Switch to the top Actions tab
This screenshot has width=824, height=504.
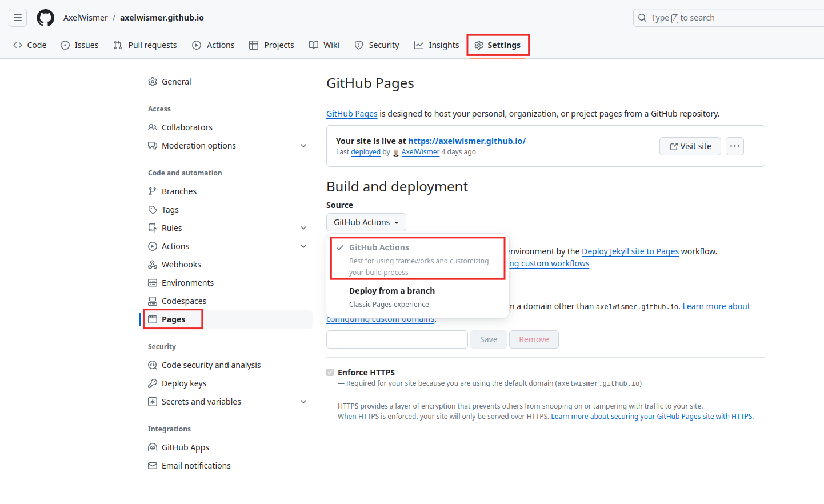[x=213, y=45]
